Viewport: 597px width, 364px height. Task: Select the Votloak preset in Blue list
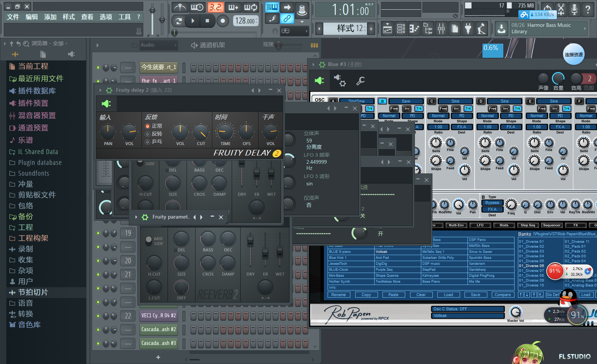point(397,252)
